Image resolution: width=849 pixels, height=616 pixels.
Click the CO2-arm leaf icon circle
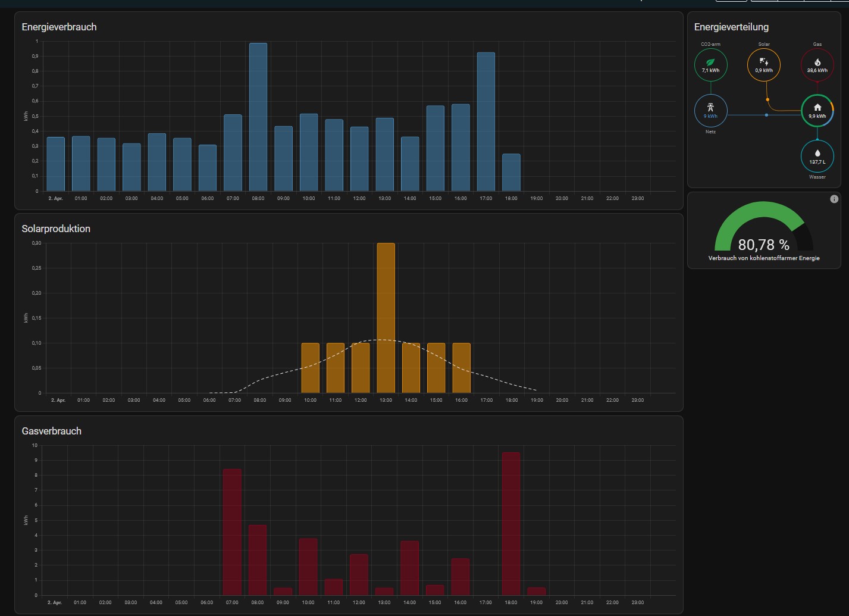tap(710, 65)
